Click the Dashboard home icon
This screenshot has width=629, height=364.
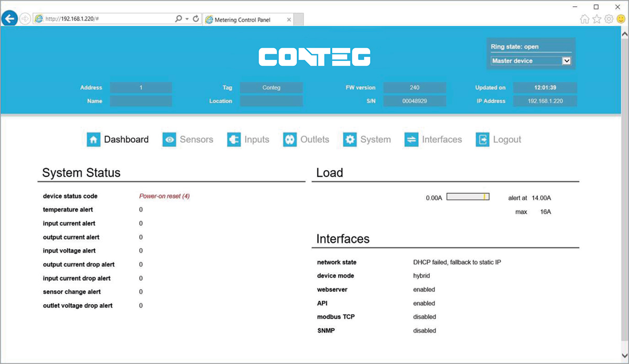pyautogui.click(x=93, y=140)
